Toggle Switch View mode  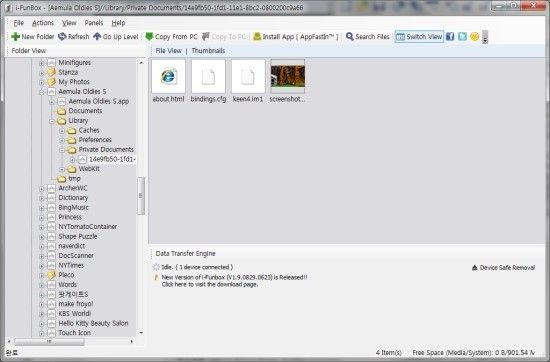point(419,36)
